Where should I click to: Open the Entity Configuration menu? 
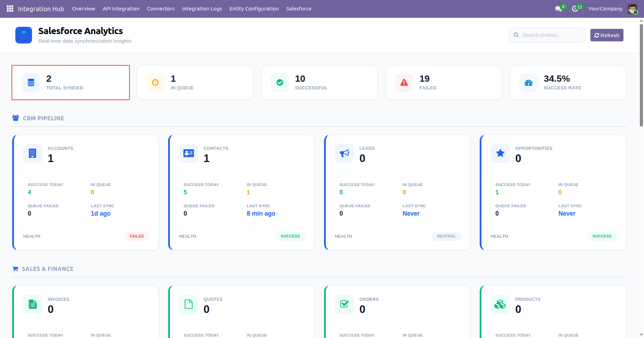(x=254, y=9)
